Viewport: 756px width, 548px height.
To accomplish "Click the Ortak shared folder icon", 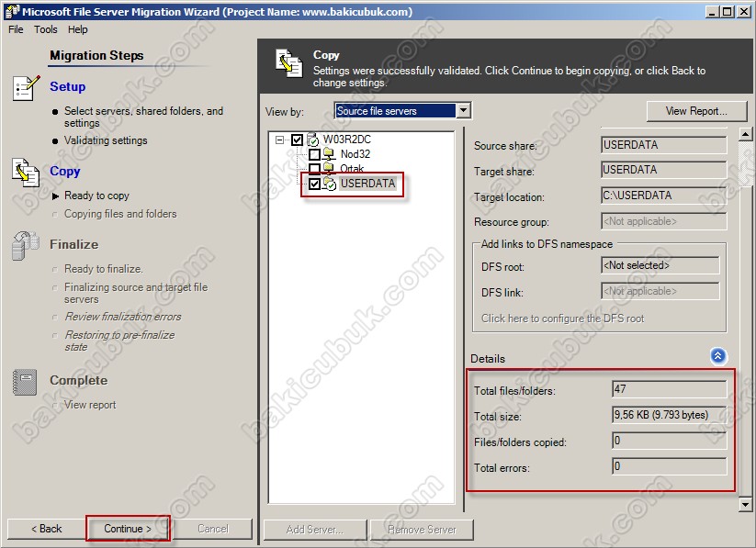I will [329, 168].
